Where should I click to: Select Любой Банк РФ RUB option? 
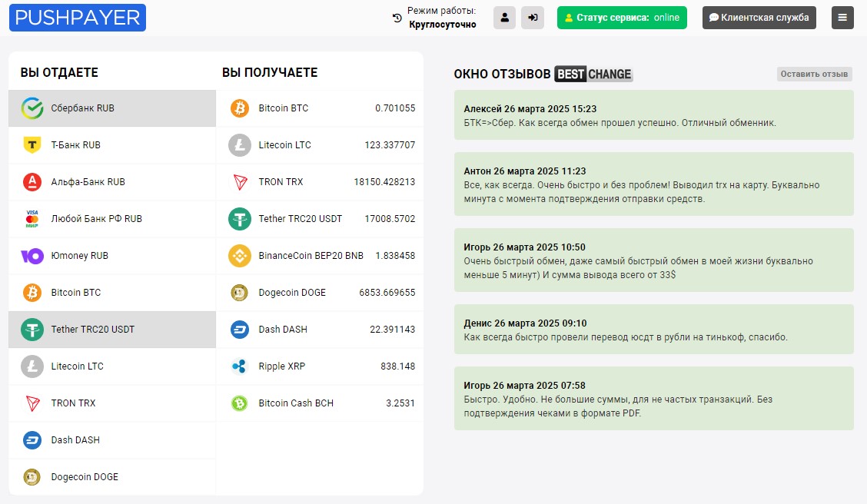coord(111,219)
